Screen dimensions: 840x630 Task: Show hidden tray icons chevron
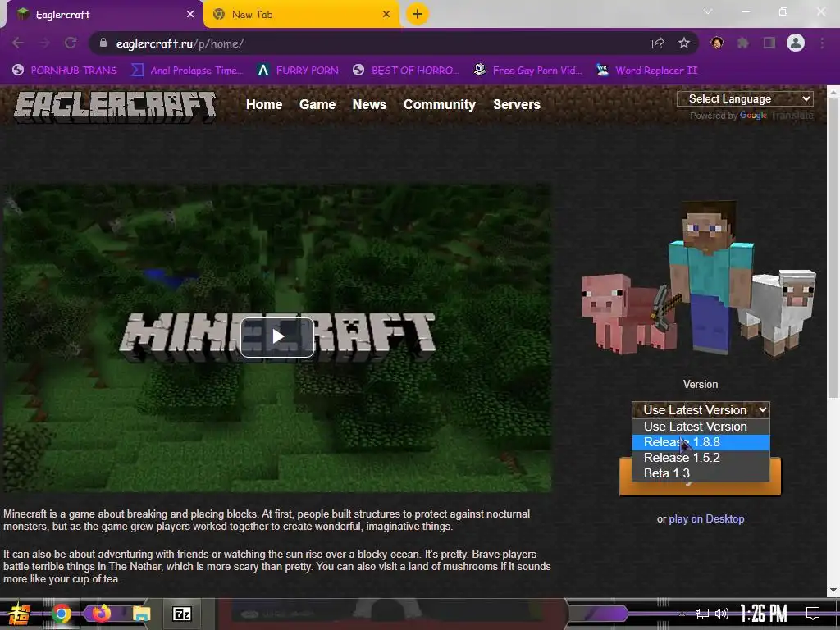click(682, 614)
